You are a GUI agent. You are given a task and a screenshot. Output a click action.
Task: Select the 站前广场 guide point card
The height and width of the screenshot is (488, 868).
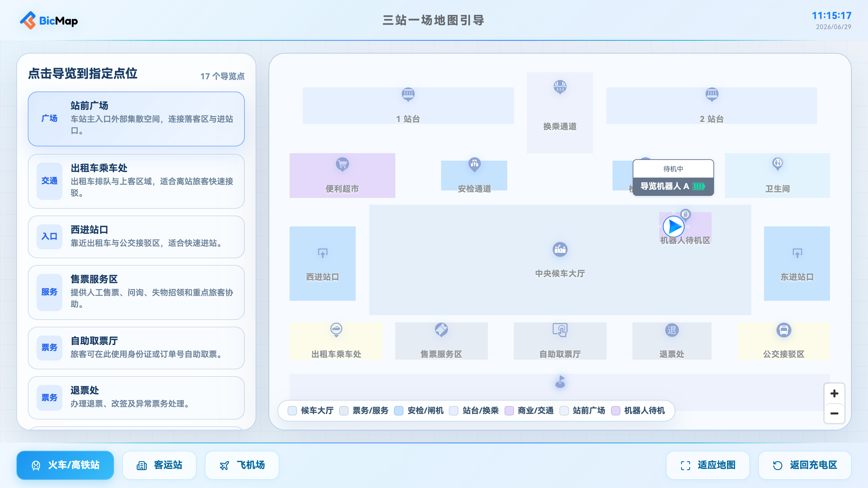click(136, 119)
